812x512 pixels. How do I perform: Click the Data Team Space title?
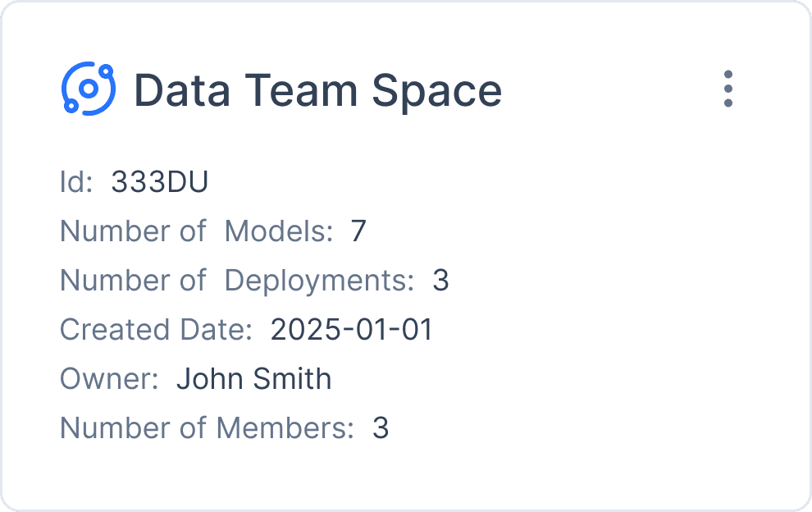click(317, 90)
